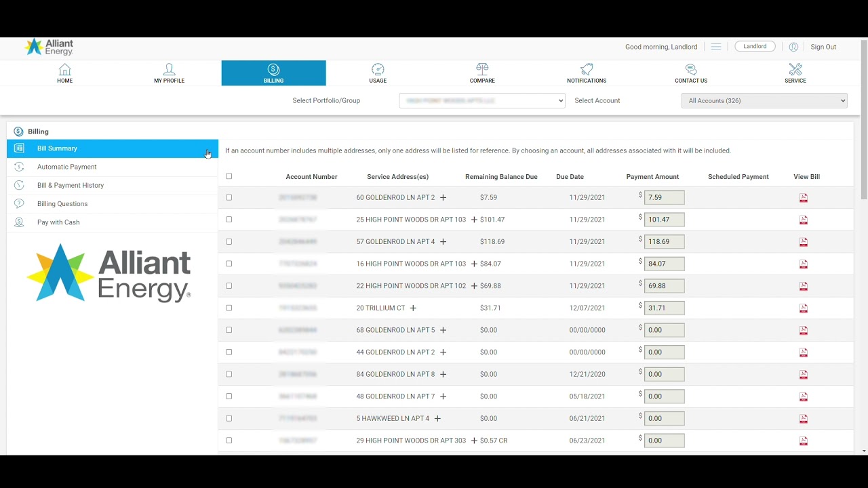Open Pay with Cash in the sidebar
The width and height of the screenshot is (868, 488).
(113, 222)
